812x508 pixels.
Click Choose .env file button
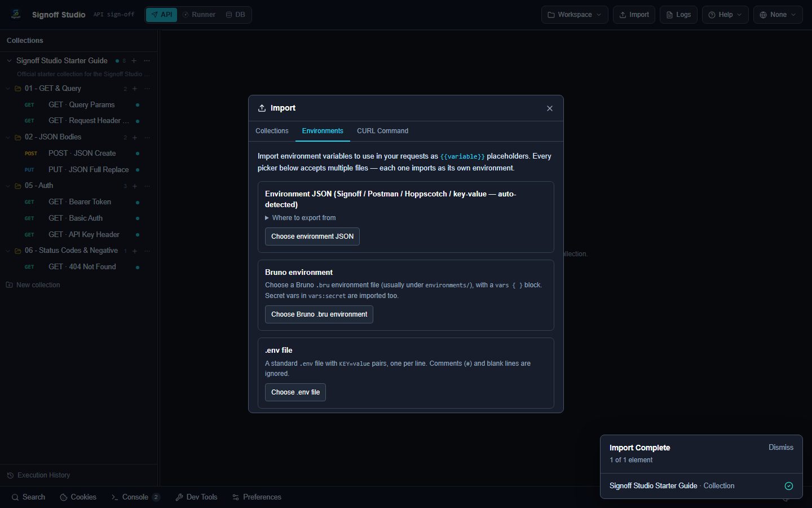295,392
